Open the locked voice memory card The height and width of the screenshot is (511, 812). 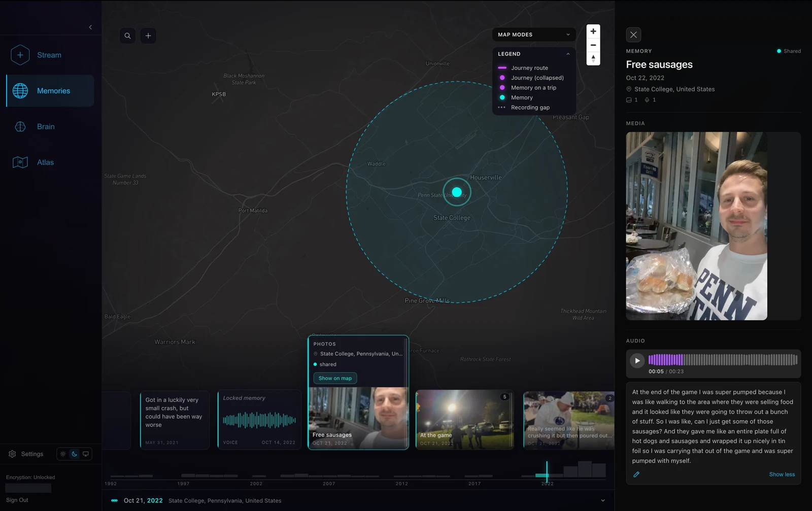(x=259, y=420)
